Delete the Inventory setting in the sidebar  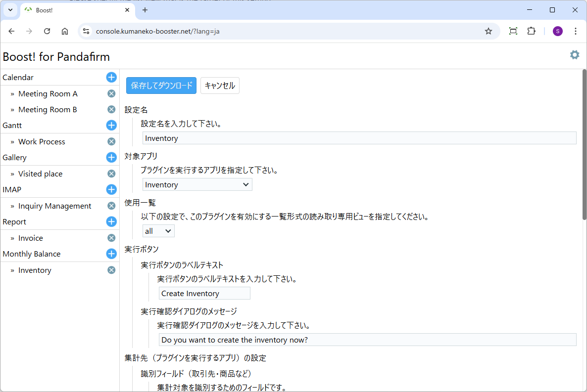point(111,270)
